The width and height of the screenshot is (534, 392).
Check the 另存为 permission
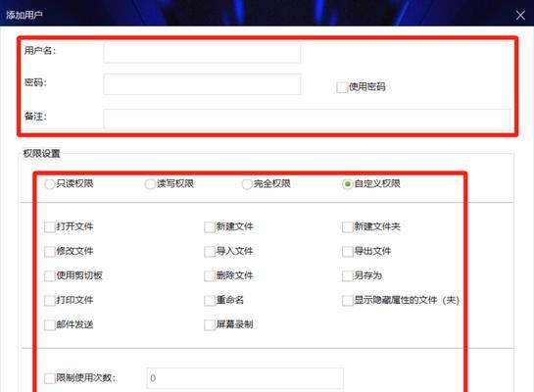348,276
